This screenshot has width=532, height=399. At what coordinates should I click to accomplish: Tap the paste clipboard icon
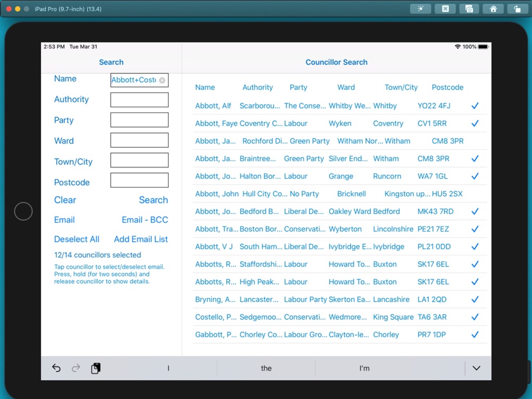coord(96,368)
